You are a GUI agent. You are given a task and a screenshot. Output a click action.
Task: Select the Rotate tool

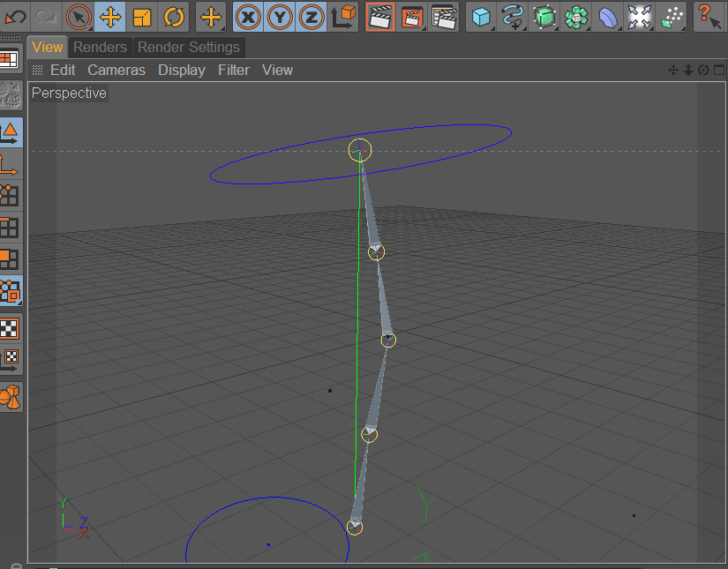pos(174,17)
